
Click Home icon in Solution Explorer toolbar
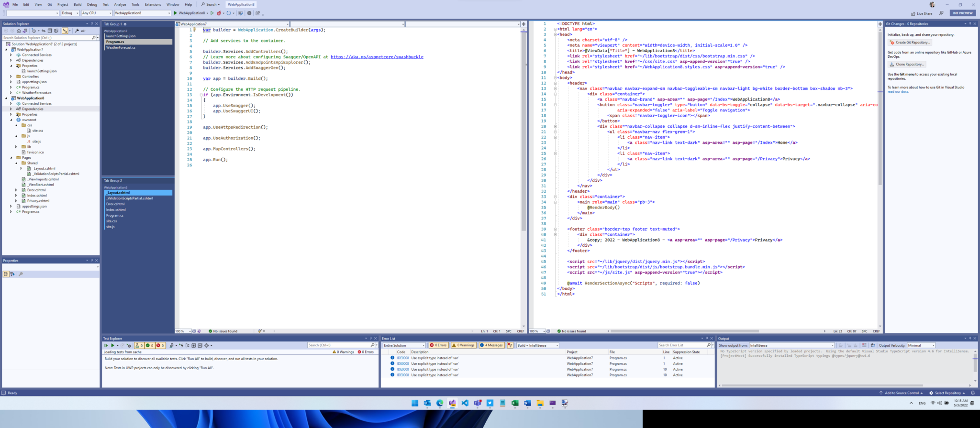coord(19,31)
